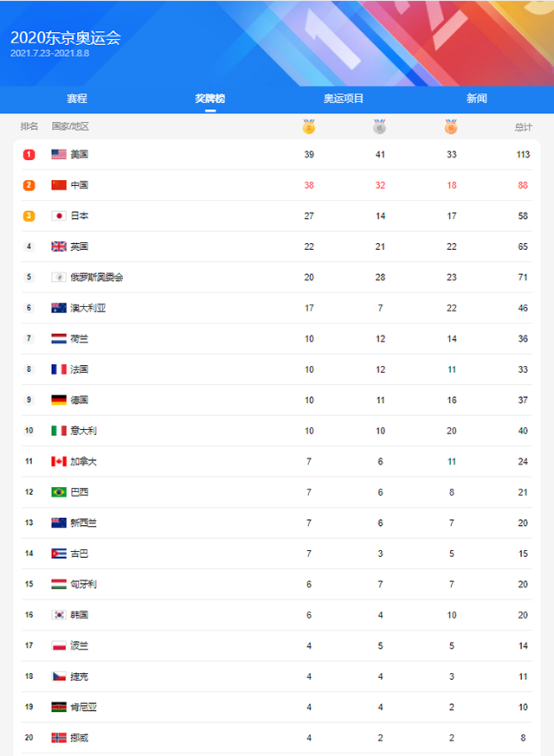The image size is (554, 756).
Task: Click the 总计 column header
Action: point(523,127)
